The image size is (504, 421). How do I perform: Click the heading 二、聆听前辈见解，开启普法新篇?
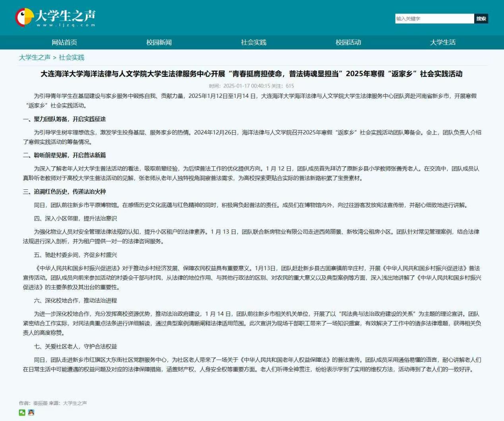pos(64,155)
